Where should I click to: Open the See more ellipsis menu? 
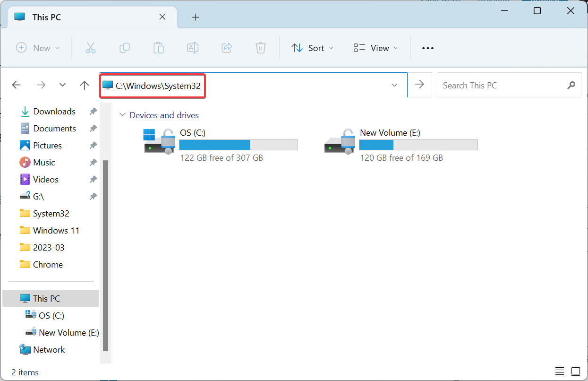coord(427,48)
